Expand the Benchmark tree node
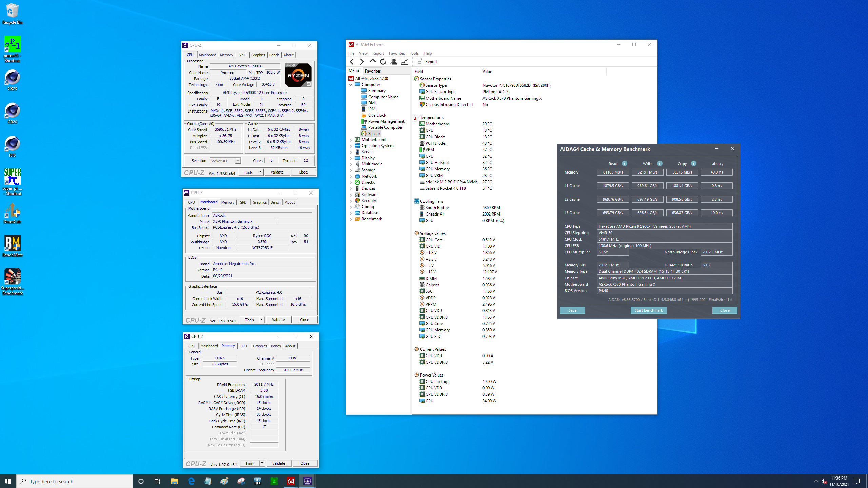Image resolution: width=868 pixels, height=488 pixels. (x=351, y=219)
